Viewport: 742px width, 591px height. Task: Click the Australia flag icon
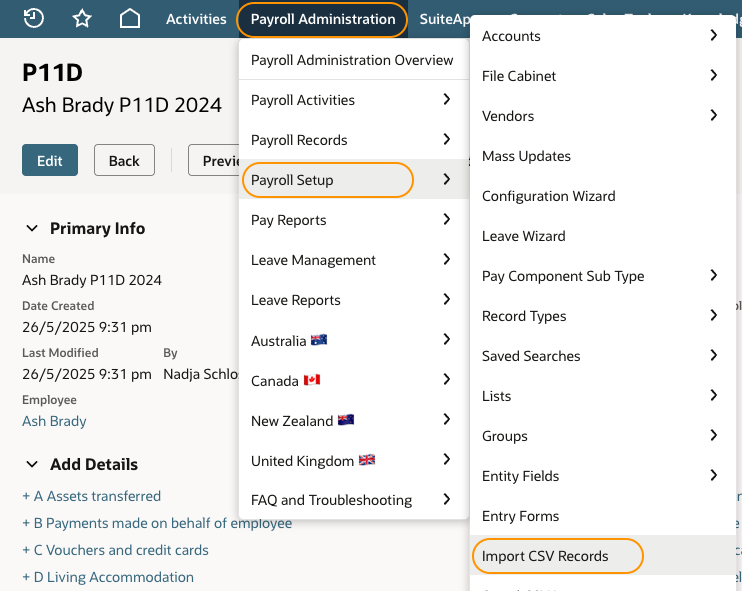319,340
